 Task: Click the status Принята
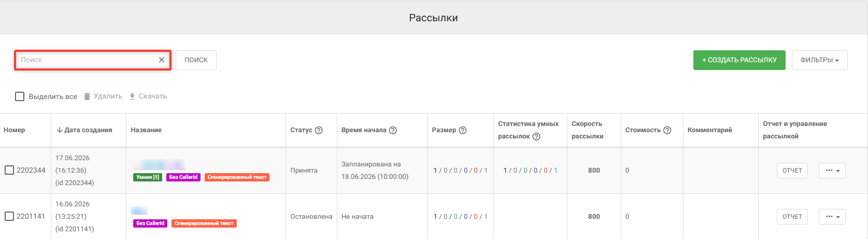point(304,171)
